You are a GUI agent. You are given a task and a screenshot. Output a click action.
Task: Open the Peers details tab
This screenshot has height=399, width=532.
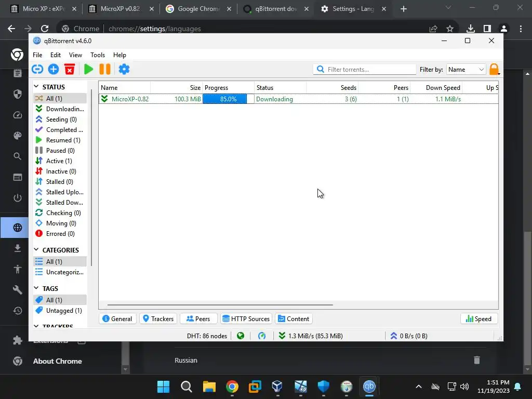click(198, 318)
